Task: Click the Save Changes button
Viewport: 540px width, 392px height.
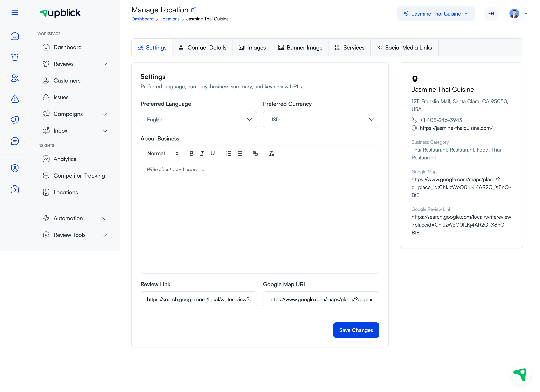Action: click(x=356, y=330)
